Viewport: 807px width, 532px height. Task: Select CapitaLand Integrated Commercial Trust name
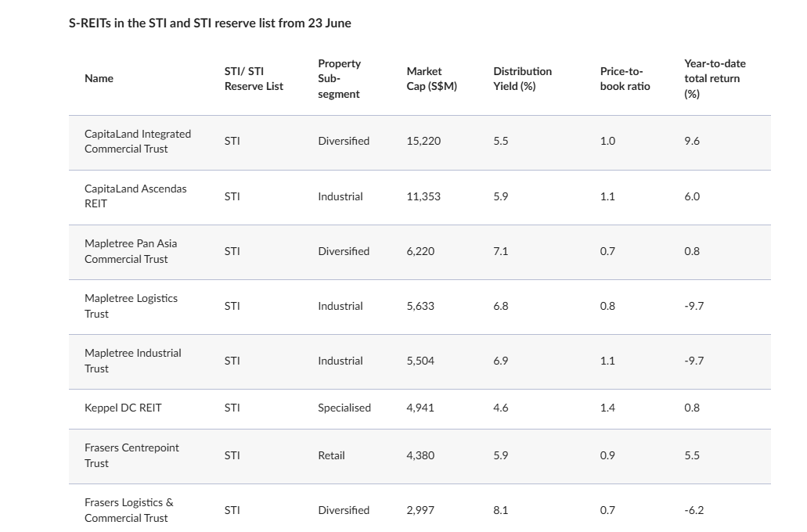click(x=138, y=142)
